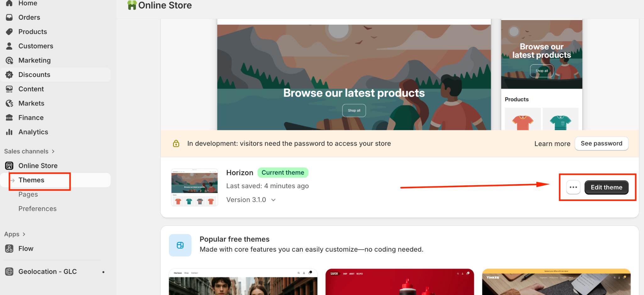Click the Horizon theme thumbnail
Screen dimensions: 644x295
194,188
